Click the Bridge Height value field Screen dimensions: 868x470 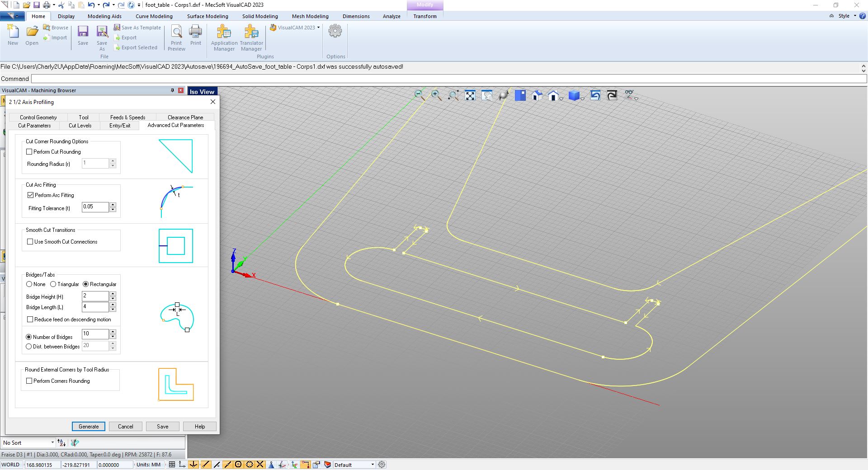[95, 296]
